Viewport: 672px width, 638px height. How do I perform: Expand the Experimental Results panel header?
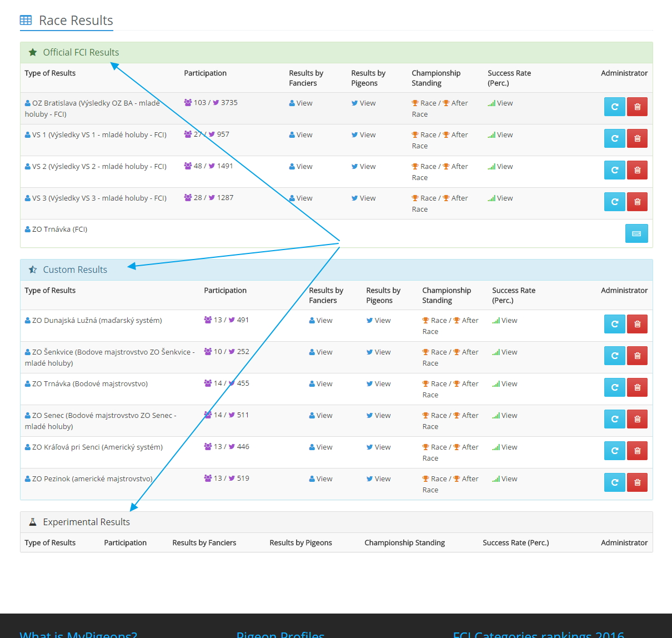click(86, 522)
